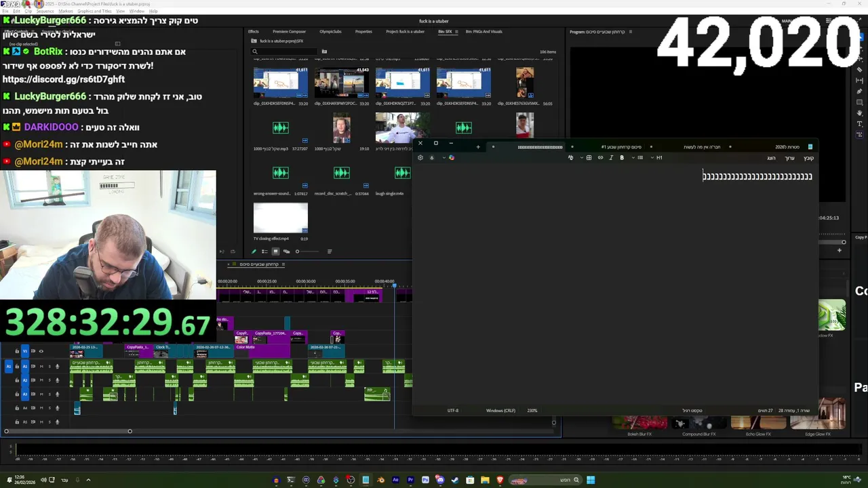
Task: Select the Type tool in Premiere toolbar
Action: tap(860, 124)
